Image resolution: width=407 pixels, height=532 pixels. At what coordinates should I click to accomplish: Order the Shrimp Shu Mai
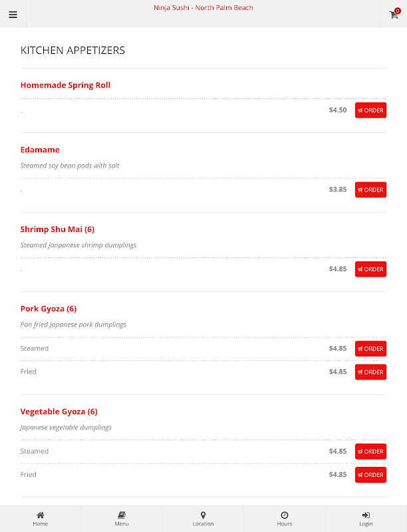pyautogui.click(x=370, y=269)
